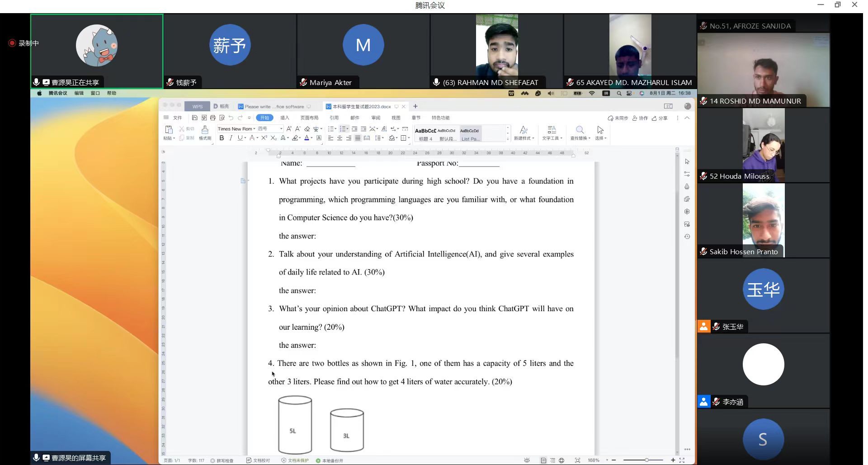Image resolution: width=868 pixels, height=465 pixels.
Task: Click the Find and Replace magnifier icon
Action: 580,130
